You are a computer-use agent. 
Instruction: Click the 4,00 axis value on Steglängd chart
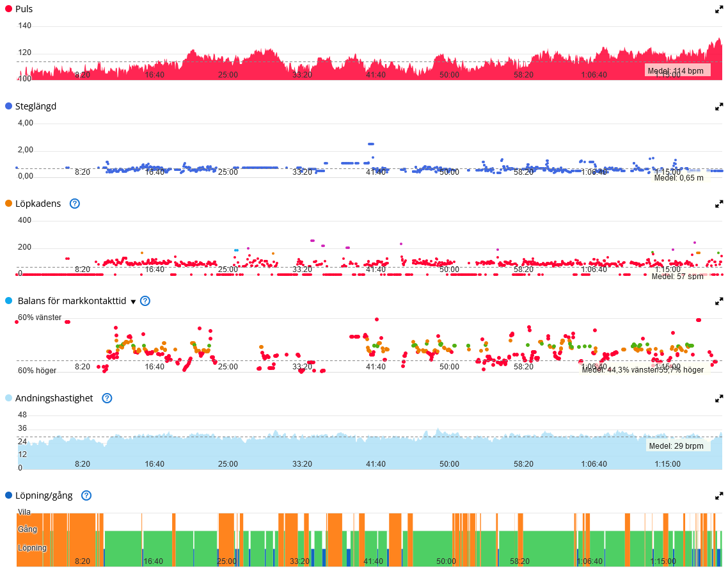[x=26, y=123]
